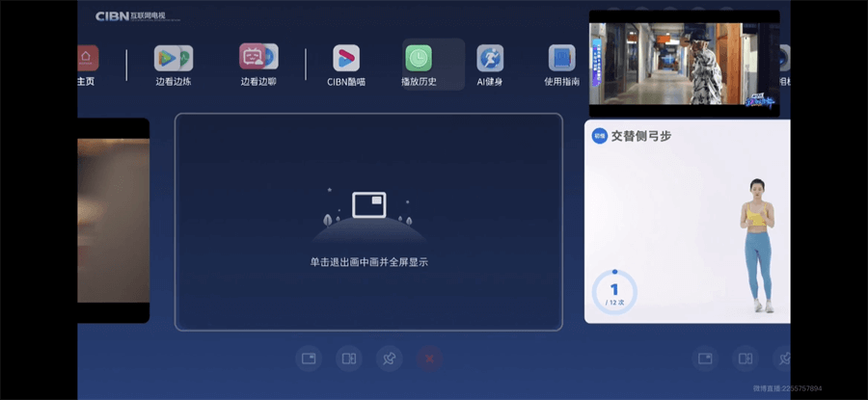Switch center window to split-screen layout
The image size is (868, 400).
click(x=349, y=359)
